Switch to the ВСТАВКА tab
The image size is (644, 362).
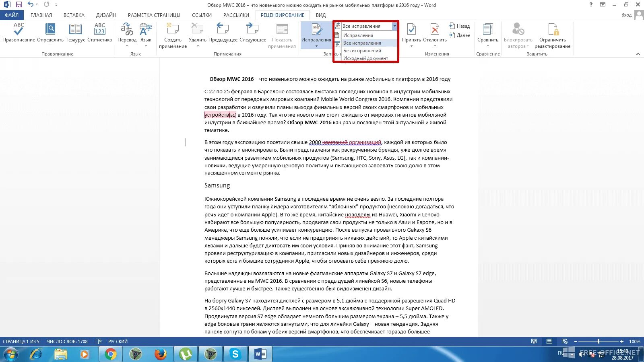point(74,15)
